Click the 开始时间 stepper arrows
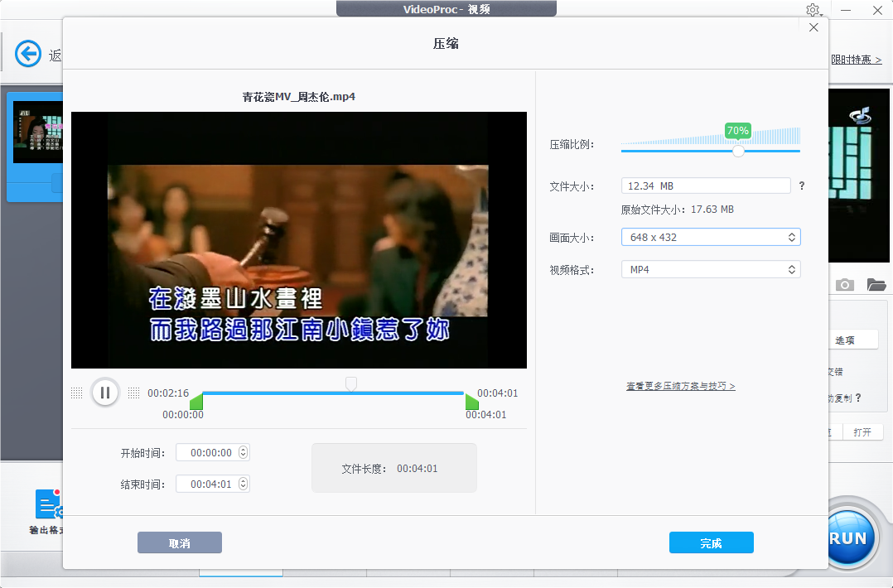The image size is (893, 588). tap(243, 453)
